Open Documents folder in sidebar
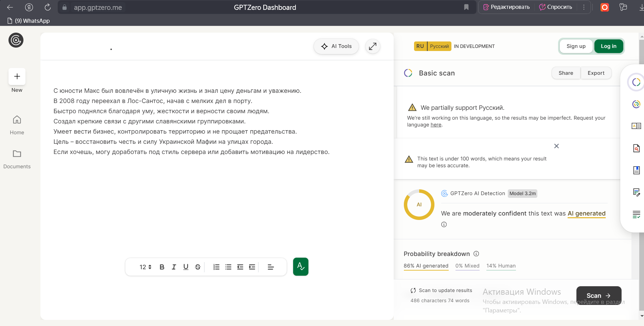This screenshot has width=644, height=326. pos(17,159)
